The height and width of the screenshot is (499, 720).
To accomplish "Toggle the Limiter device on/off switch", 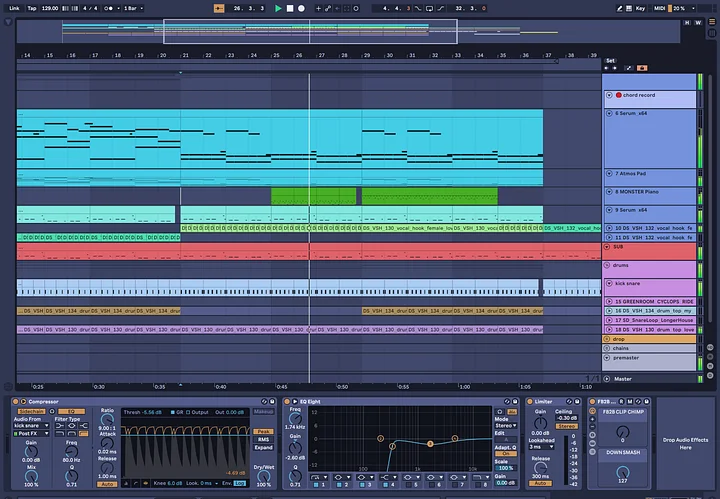I will click(530, 402).
